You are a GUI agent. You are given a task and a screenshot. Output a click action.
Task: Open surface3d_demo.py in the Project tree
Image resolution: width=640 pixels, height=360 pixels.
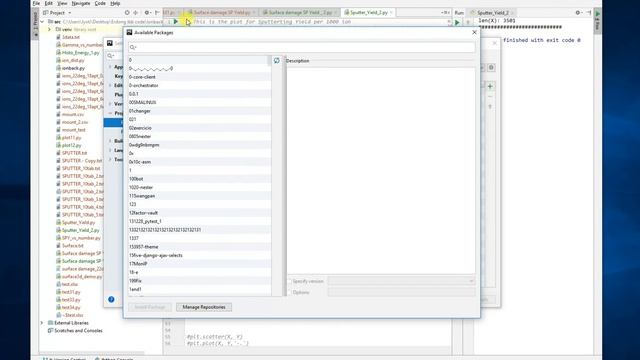point(82,277)
